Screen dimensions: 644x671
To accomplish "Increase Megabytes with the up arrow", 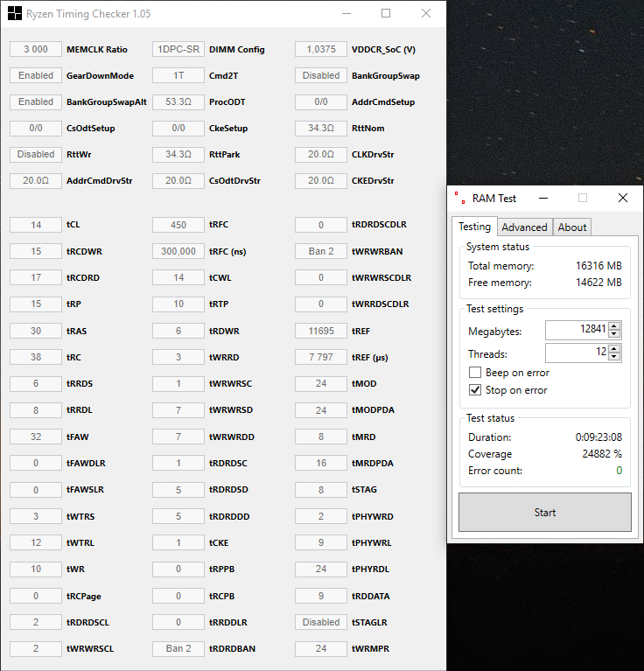I will (x=614, y=325).
